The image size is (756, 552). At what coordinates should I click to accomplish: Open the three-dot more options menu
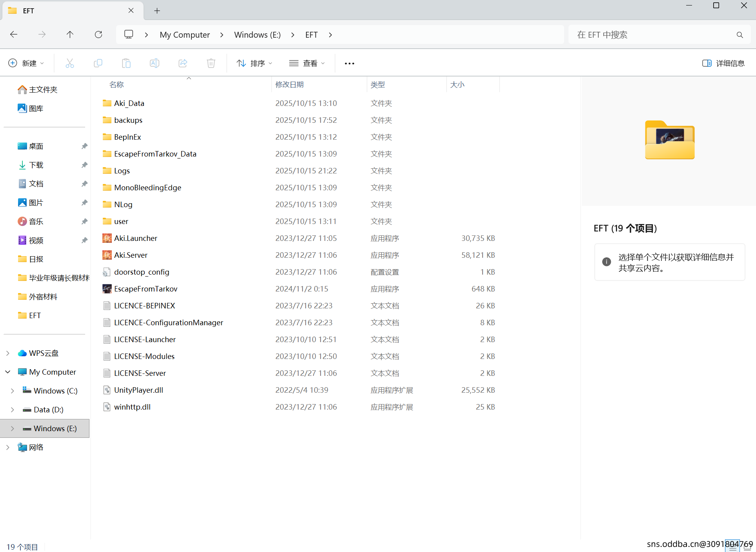349,63
